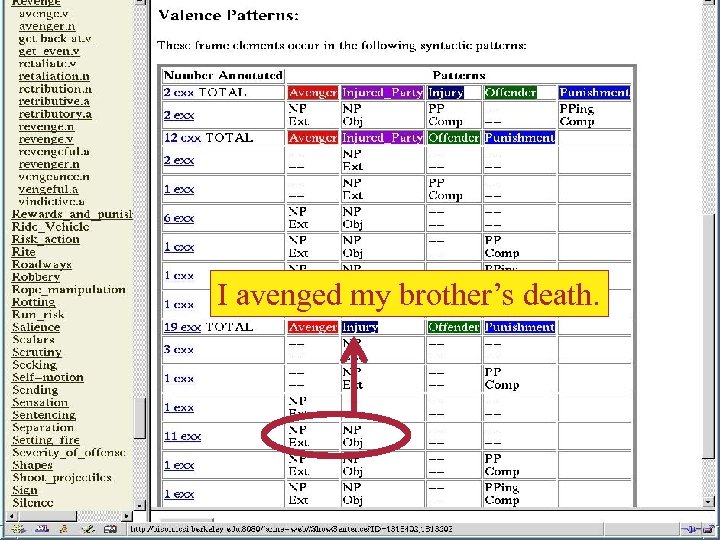Screen dimensions: 720x540
Task: Click the status bar URL text
Action: pyautogui.click(x=292, y=529)
